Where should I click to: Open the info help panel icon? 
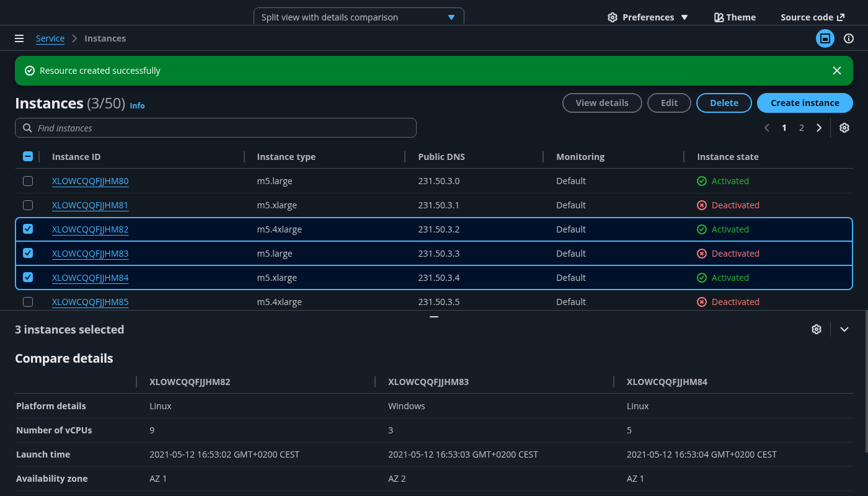tap(849, 38)
